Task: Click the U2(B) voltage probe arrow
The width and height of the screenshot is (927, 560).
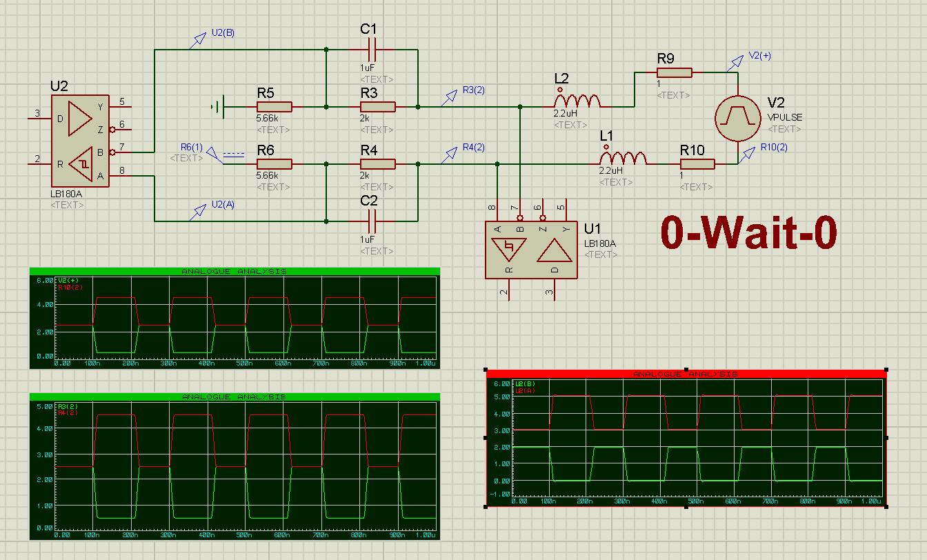Action: [x=199, y=36]
